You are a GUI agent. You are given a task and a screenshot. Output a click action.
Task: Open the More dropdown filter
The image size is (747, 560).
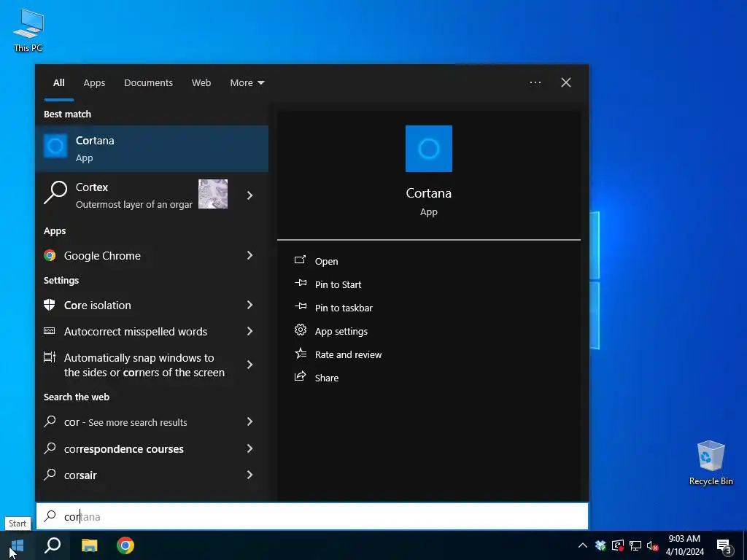point(247,82)
